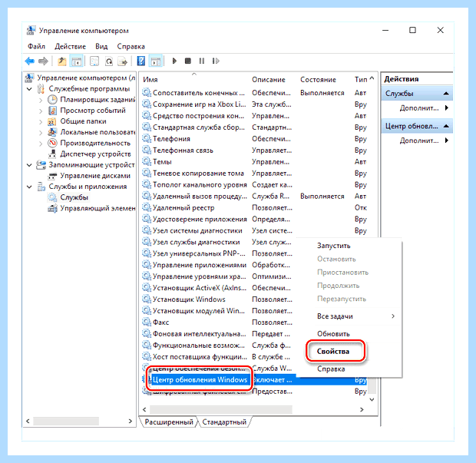
Task: Select the Управляющий элемент tree node
Action: pyautogui.click(x=98, y=209)
